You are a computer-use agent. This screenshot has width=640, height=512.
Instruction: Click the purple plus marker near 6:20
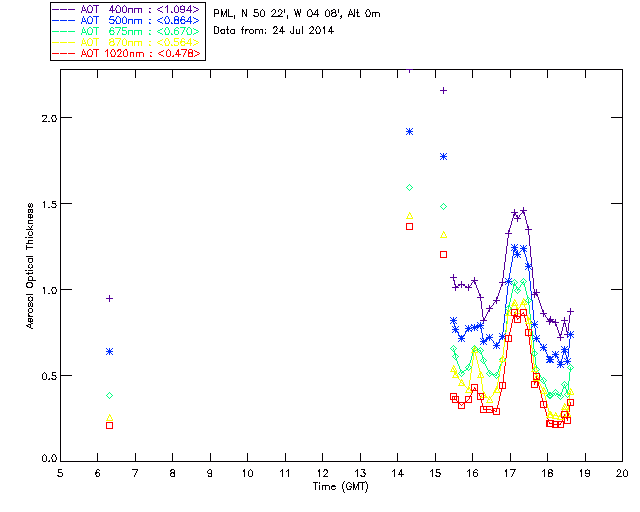109,299
